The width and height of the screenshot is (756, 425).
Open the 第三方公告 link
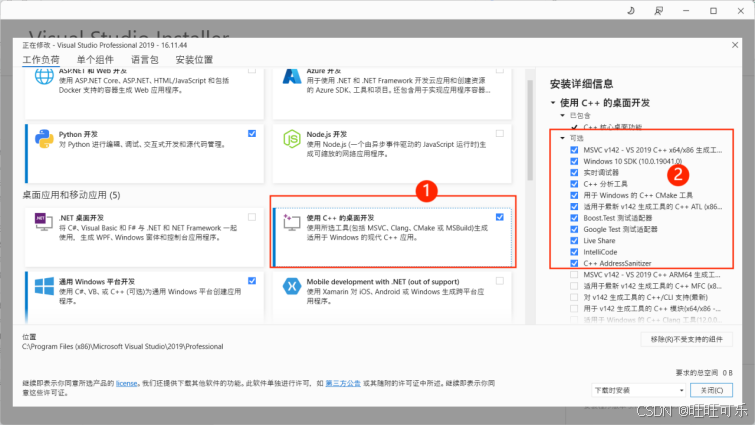[x=343, y=383]
